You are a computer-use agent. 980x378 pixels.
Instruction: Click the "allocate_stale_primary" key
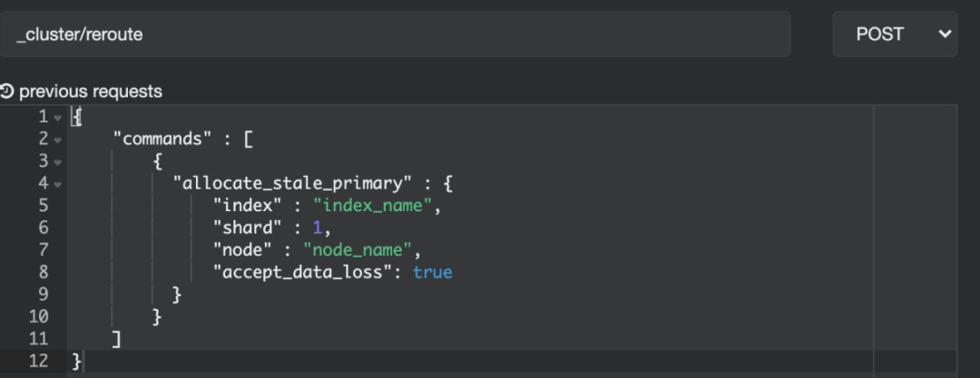[x=287, y=184]
